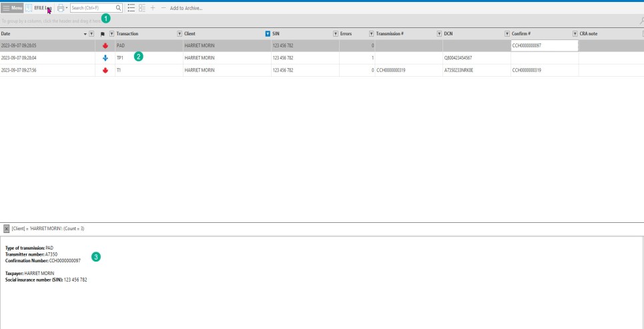
Task: Click the plus expand-all icon
Action: pyautogui.click(x=153, y=8)
